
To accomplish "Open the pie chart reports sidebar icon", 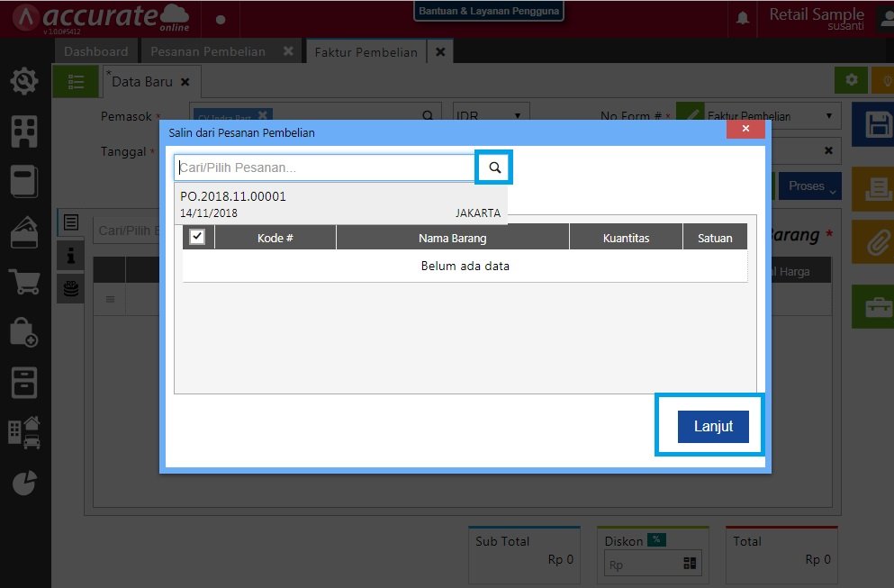I will (24, 483).
